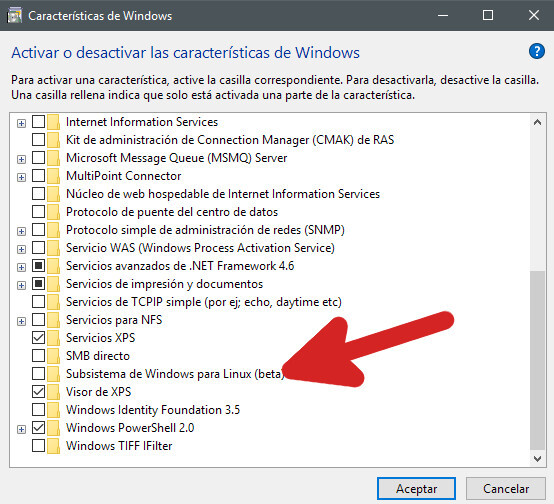Open the blue help question mark icon
This screenshot has height=504, width=554.
[x=537, y=52]
